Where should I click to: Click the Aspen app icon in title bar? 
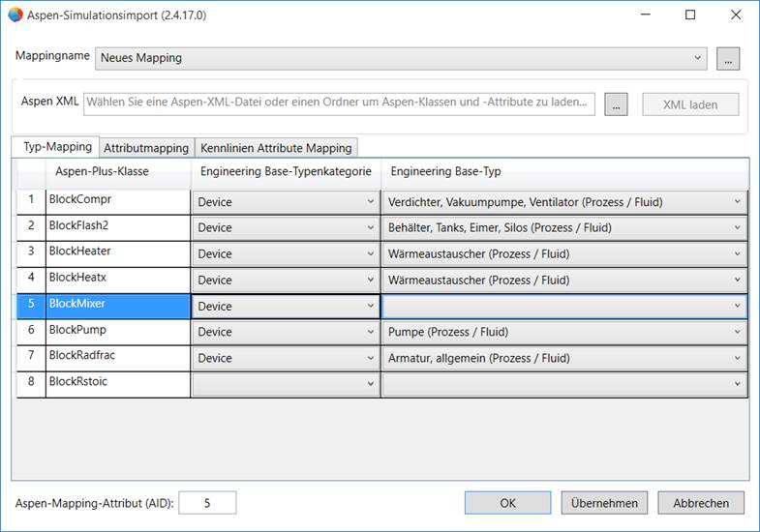[x=15, y=15]
